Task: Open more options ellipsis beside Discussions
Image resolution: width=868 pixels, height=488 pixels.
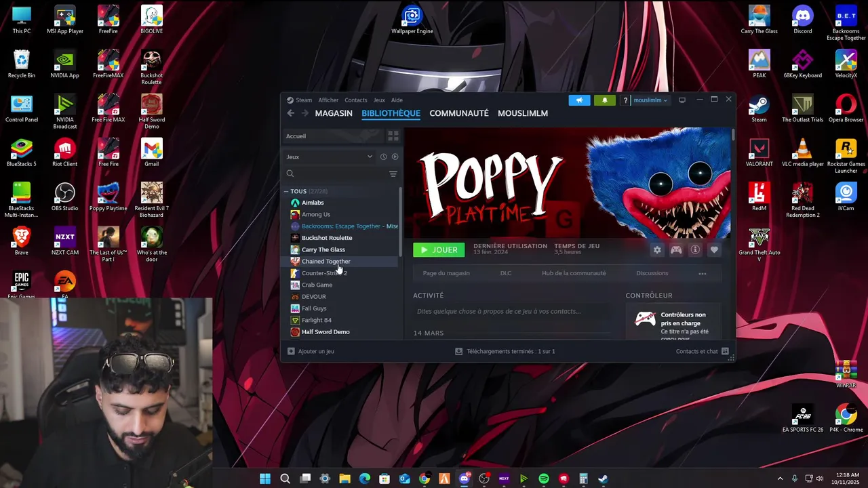Action: [x=703, y=273]
